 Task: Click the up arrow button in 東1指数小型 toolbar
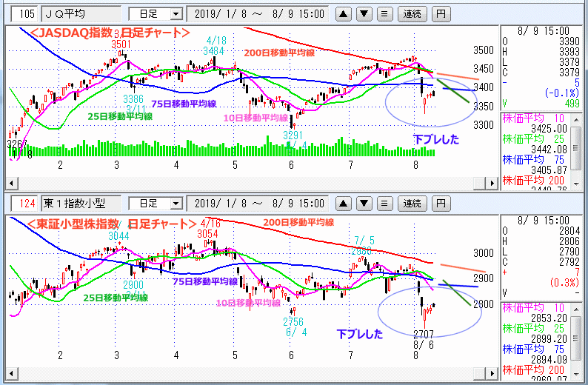344,203
